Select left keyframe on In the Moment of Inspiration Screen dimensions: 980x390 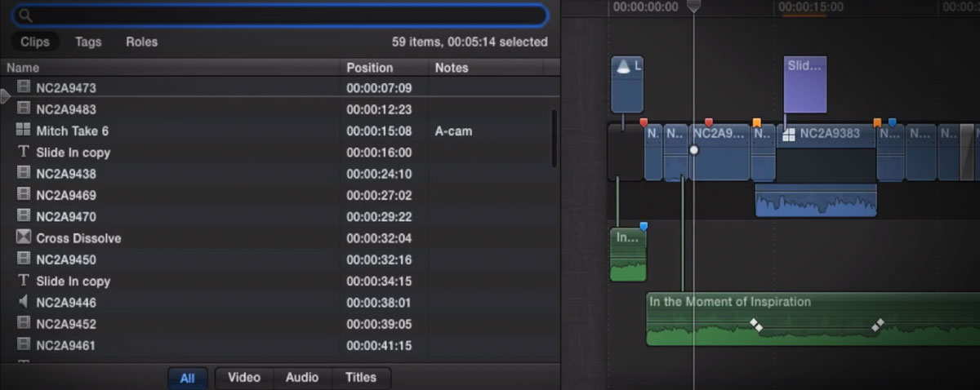coord(756,325)
